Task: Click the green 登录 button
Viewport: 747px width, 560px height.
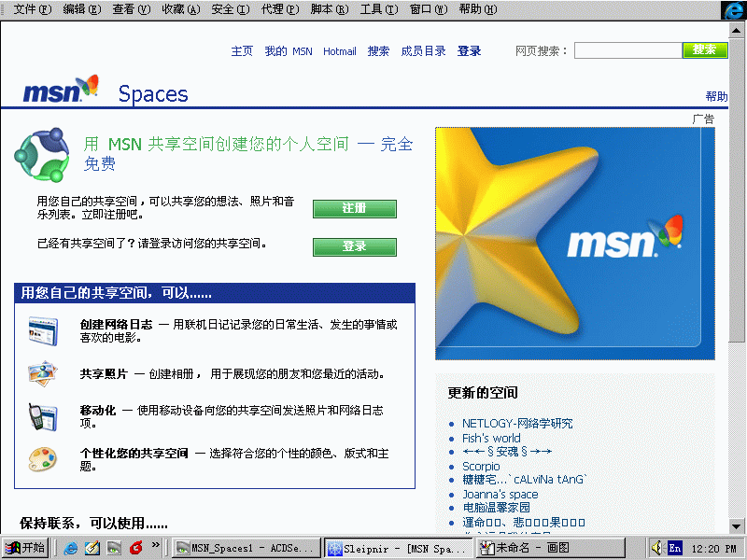Action: click(355, 246)
